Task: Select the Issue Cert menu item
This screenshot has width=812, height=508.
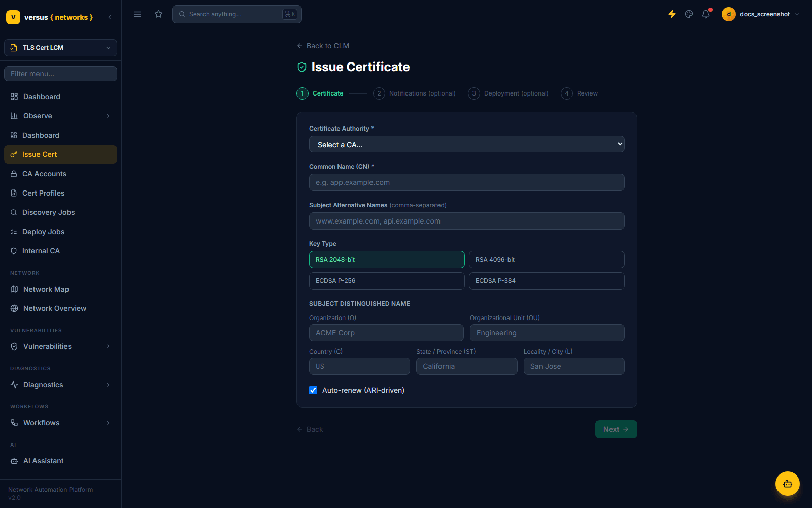Action: point(60,154)
